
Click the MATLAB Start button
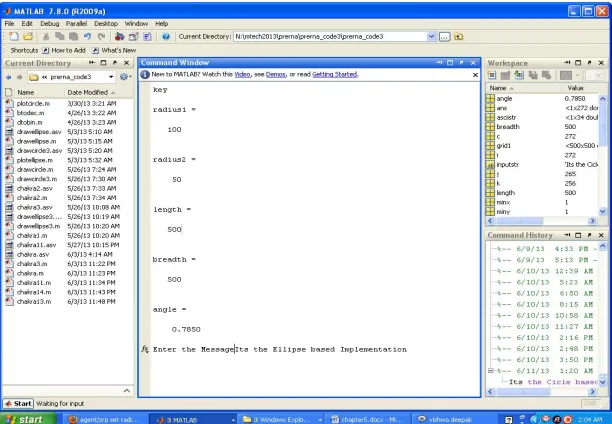click(18, 403)
